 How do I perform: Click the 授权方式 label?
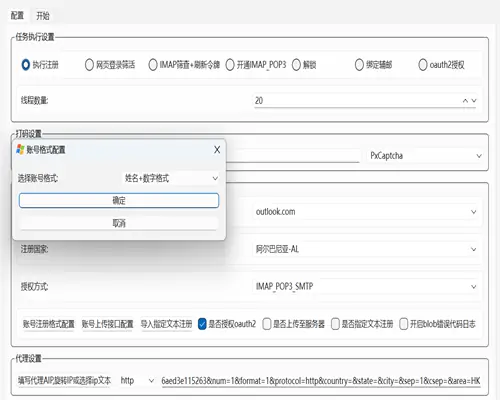point(35,286)
